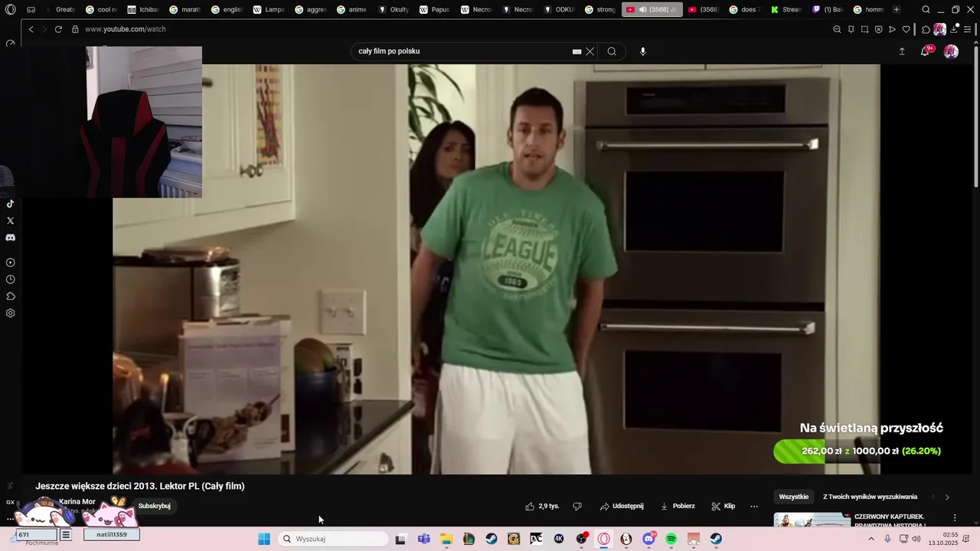Screen dimensions: 980x551
Task: Open the YouTube account avatar menu
Action: pyautogui.click(x=951, y=51)
